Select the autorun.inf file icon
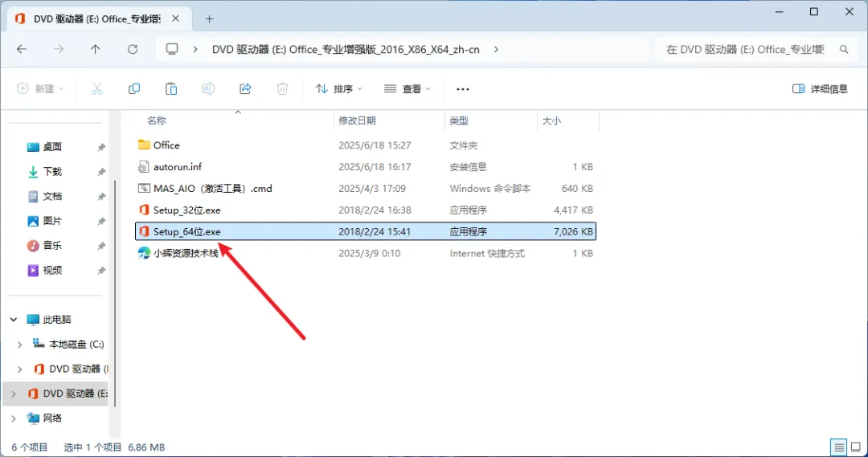868x457 pixels. (144, 166)
